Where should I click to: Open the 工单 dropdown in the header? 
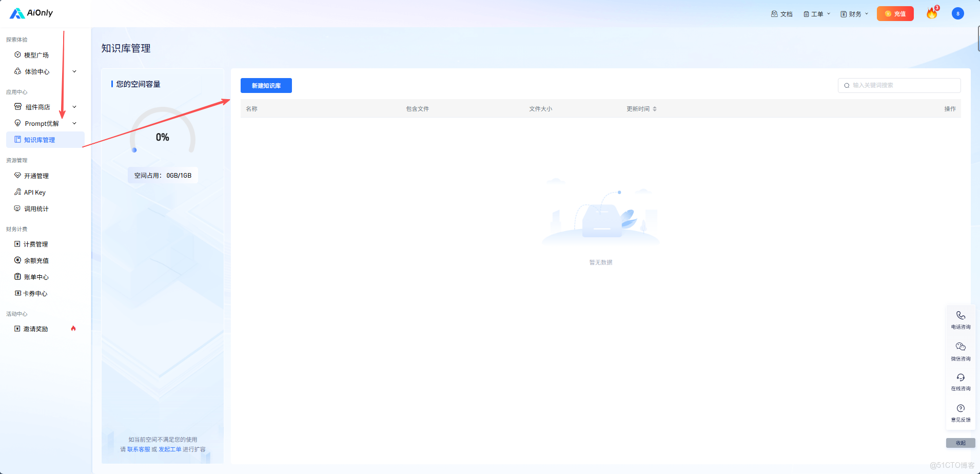[817, 14]
